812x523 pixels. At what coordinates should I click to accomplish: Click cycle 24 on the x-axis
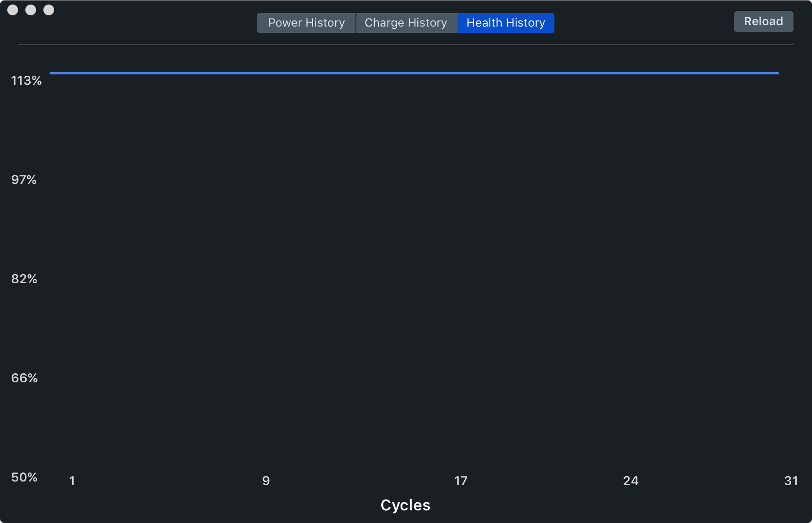pos(631,481)
